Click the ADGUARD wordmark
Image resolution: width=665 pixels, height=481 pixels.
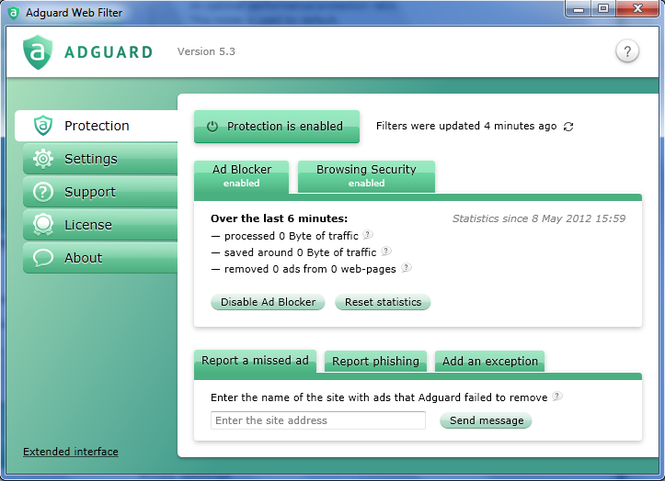pos(108,52)
